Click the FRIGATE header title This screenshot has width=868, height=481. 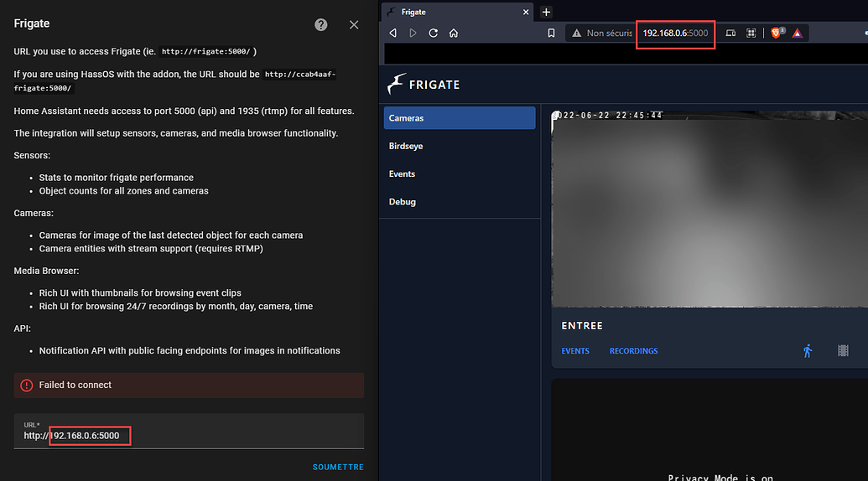(x=434, y=85)
